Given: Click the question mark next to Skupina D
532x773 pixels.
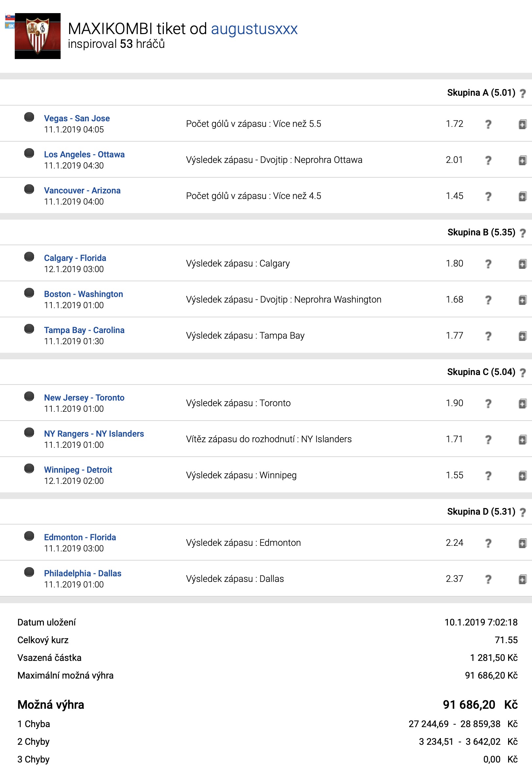Looking at the screenshot, I should click(522, 513).
